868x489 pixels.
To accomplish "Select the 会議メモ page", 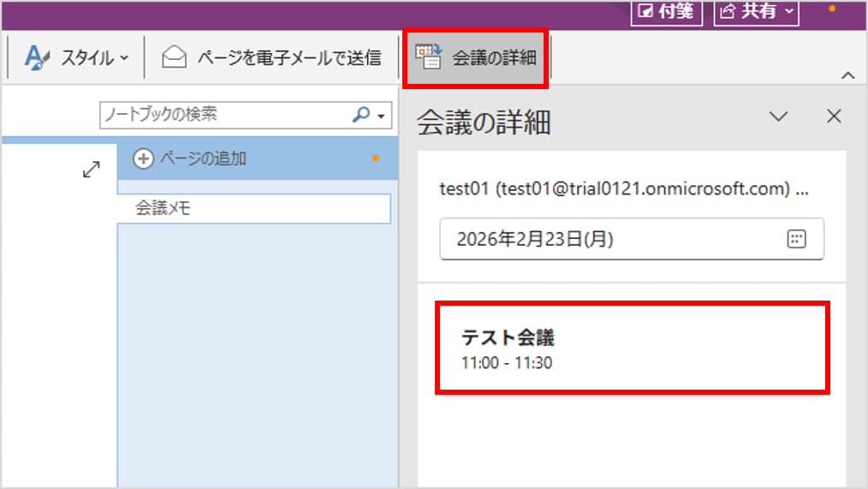I will point(253,208).
